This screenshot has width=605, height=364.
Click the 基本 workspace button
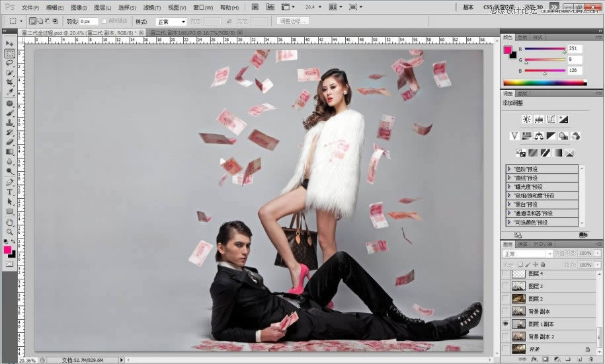tap(468, 7)
